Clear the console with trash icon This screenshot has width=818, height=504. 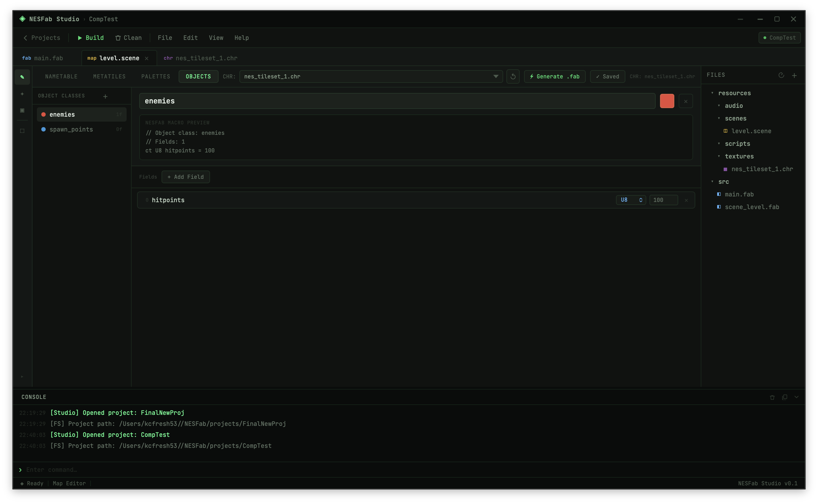tap(772, 397)
